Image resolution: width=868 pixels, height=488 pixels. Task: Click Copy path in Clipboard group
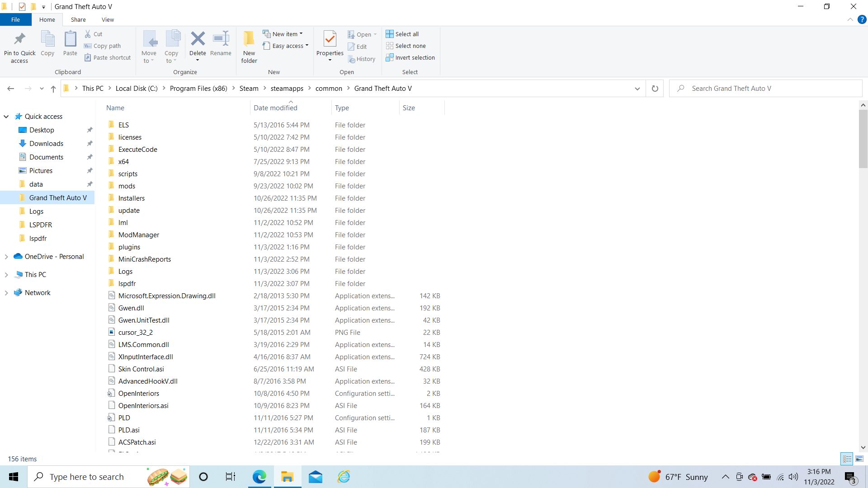[102, 46]
